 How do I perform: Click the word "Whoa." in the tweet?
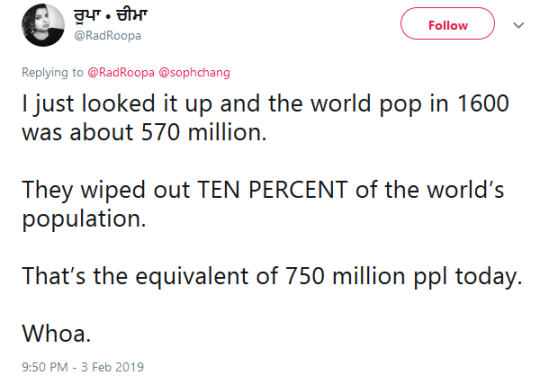point(56,333)
